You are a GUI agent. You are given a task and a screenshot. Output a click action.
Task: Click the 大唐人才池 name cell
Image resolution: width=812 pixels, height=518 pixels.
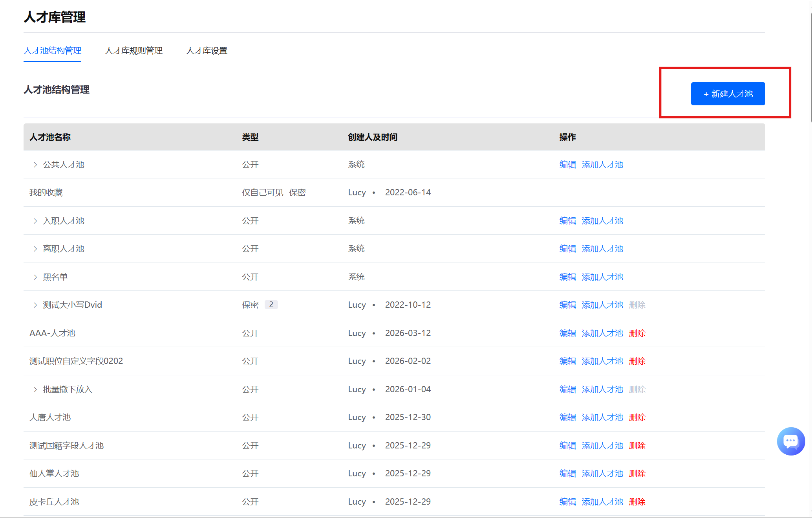(50, 417)
